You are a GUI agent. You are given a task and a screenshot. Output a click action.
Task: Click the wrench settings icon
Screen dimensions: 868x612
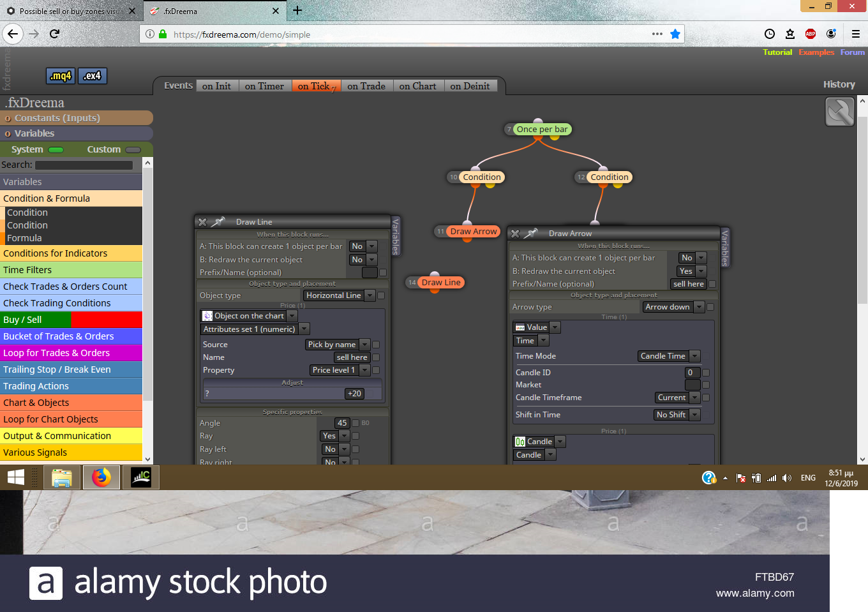pyautogui.click(x=839, y=112)
